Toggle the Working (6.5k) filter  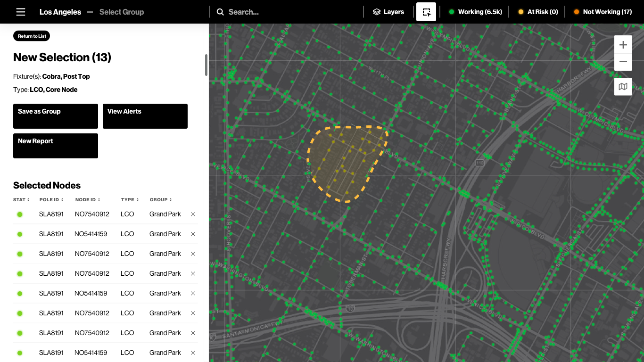(475, 12)
